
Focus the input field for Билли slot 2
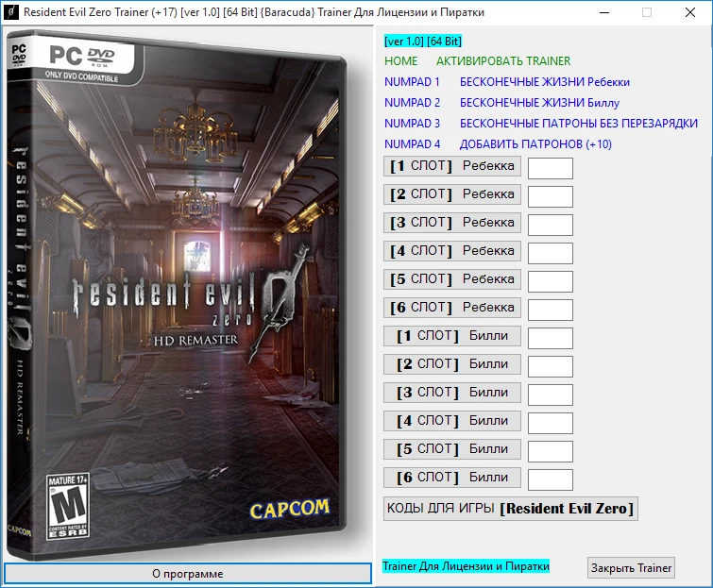551,367
